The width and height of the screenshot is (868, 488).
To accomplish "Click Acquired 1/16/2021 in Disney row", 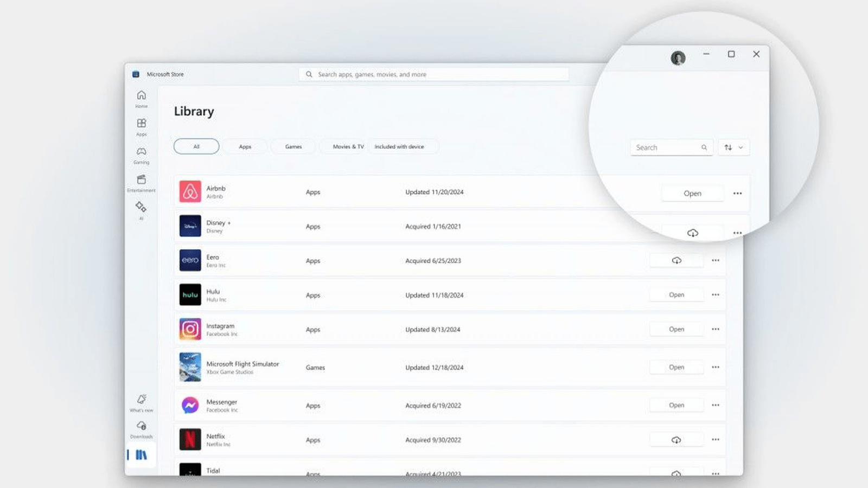I will pyautogui.click(x=433, y=227).
